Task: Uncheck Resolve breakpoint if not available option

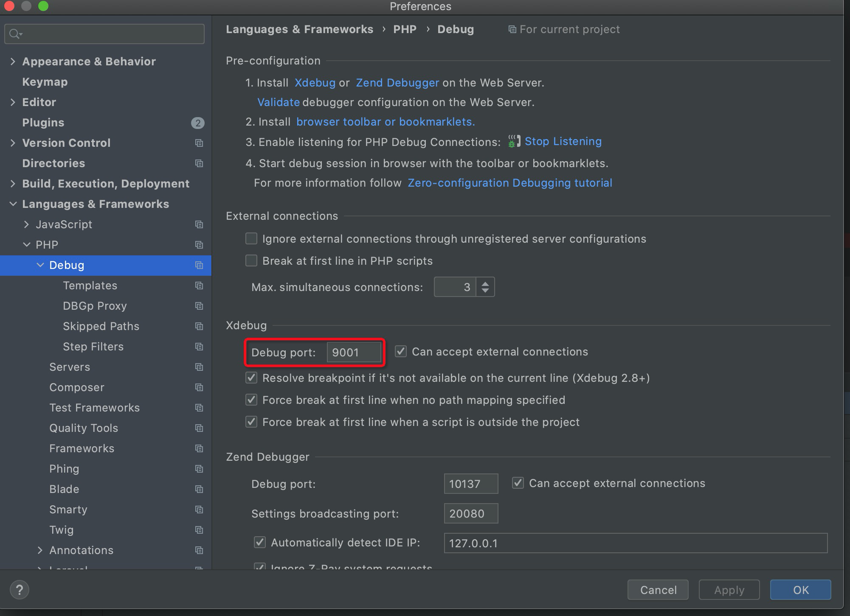Action: [251, 378]
